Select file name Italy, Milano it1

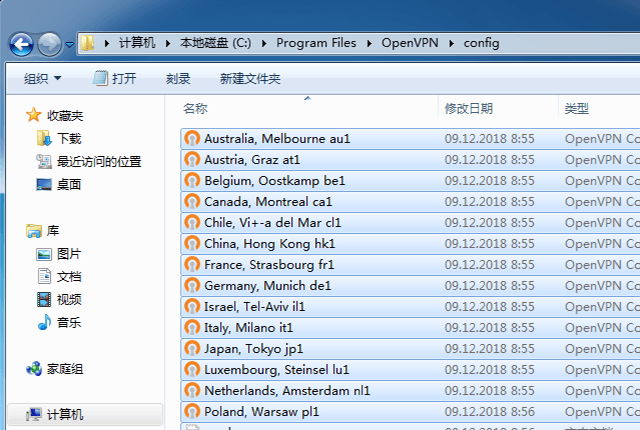(x=248, y=328)
